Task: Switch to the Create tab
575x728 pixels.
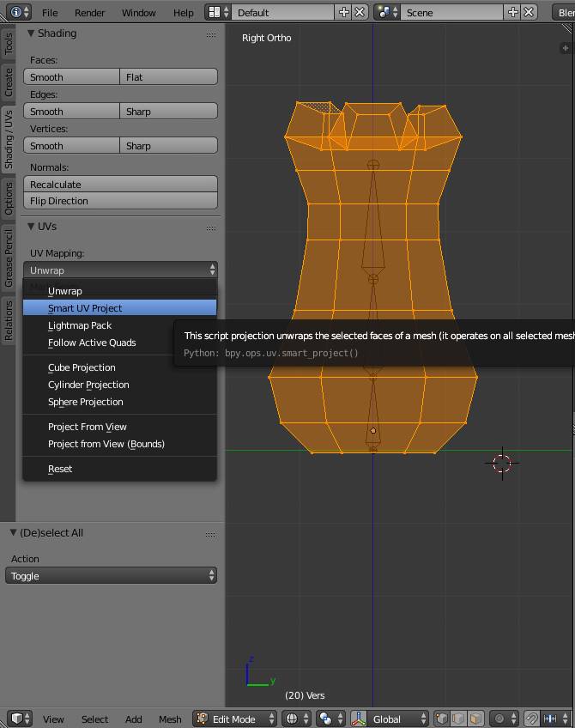Action: click(8, 82)
